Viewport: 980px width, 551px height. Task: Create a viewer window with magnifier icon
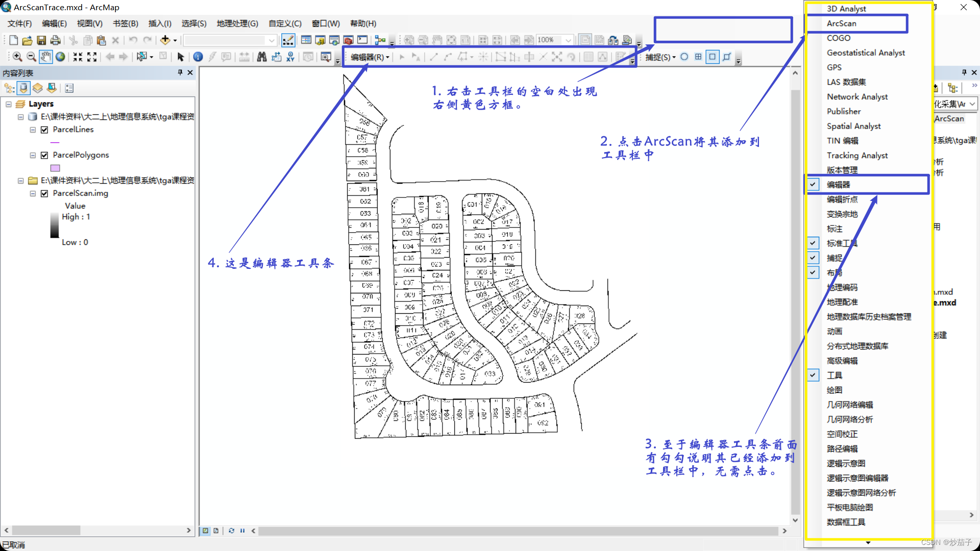point(326,57)
